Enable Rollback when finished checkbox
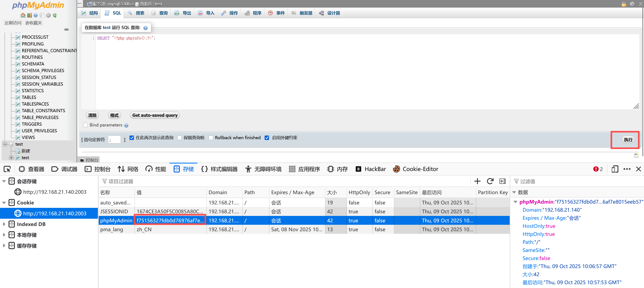Viewport: 644px width, 288px height. [x=211, y=138]
